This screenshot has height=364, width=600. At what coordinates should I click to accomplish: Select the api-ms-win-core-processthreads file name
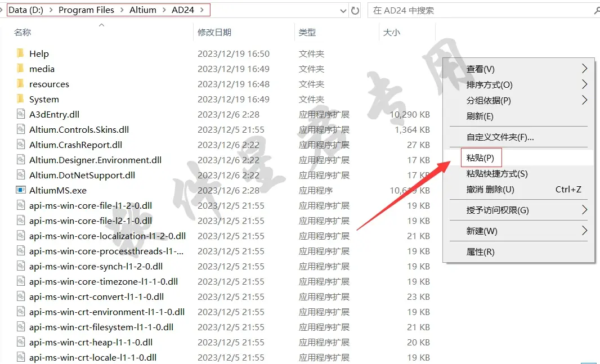[x=106, y=251]
